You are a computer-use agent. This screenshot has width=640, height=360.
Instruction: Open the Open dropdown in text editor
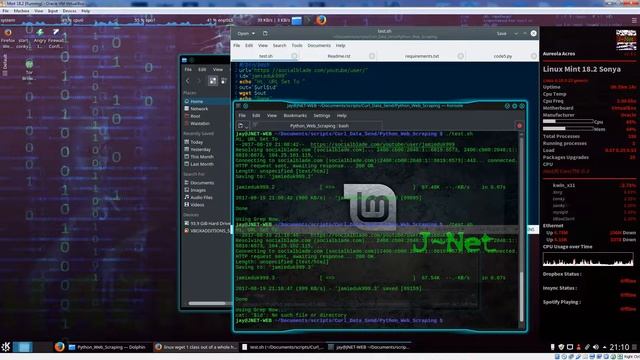coord(246,33)
